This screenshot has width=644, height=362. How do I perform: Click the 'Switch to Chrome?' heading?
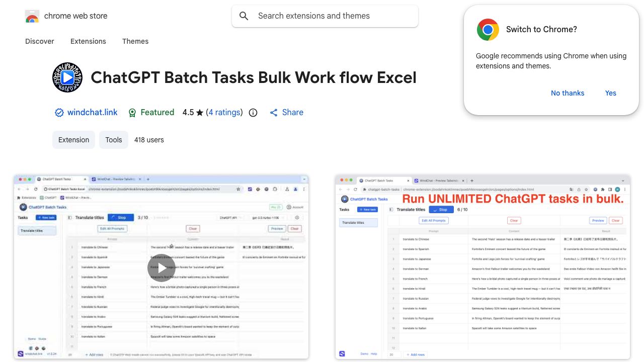point(541,30)
